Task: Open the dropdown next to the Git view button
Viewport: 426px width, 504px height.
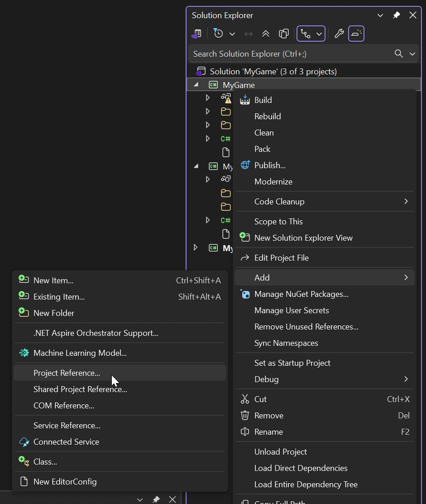Action: [319, 34]
